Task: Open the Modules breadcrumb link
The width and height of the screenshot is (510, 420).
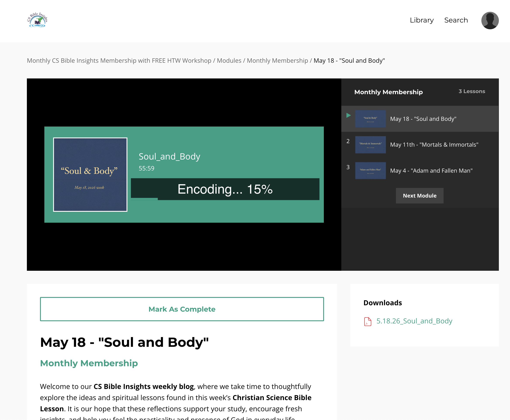Action: tap(229, 61)
